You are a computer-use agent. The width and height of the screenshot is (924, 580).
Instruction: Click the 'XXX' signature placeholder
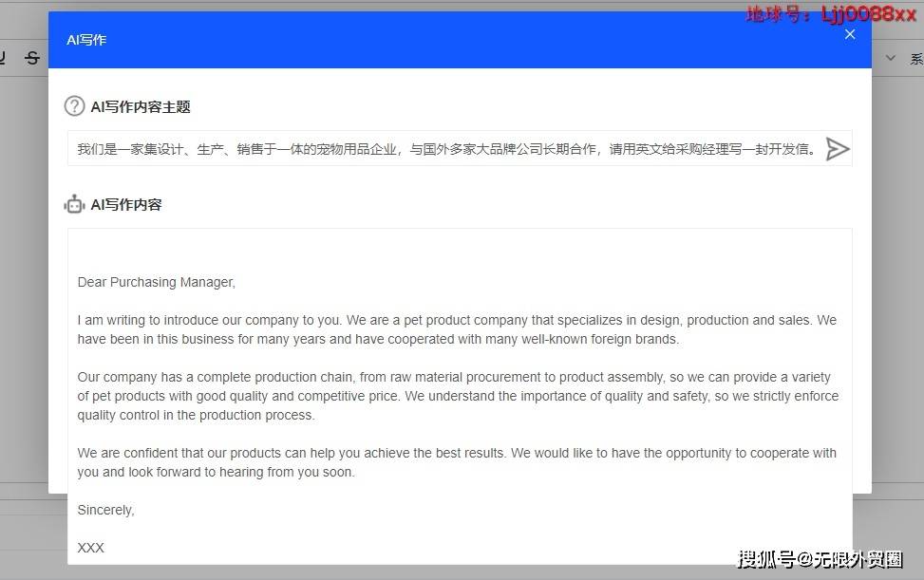pos(91,548)
